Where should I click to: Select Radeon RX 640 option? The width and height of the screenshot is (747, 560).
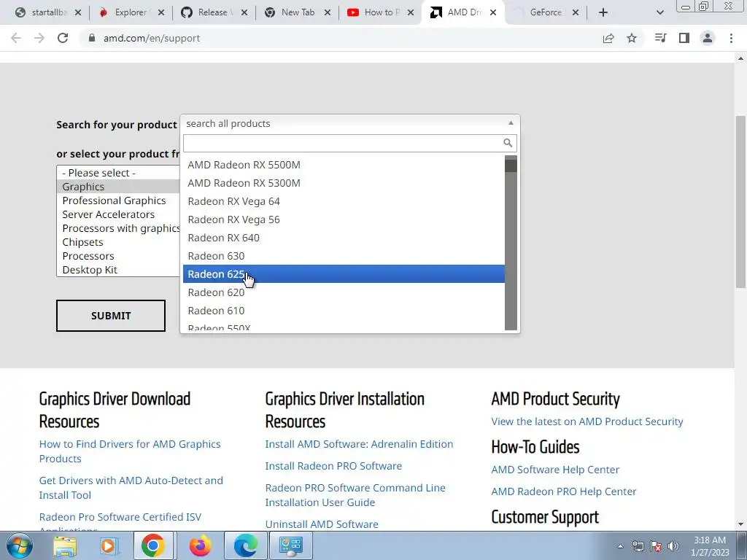click(x=344, y=238)
